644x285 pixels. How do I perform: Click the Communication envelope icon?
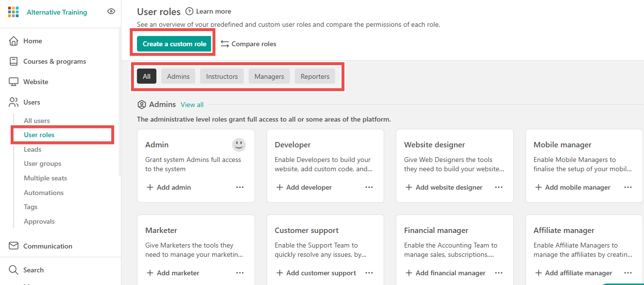pos(14,246)
